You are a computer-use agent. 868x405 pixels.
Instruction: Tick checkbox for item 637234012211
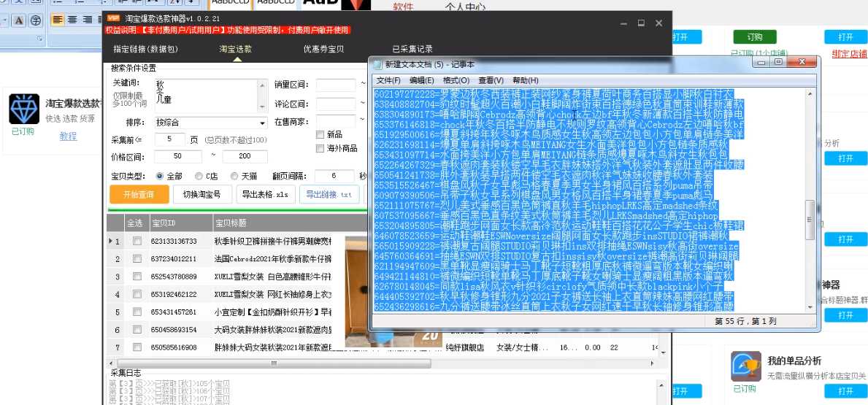137,259
